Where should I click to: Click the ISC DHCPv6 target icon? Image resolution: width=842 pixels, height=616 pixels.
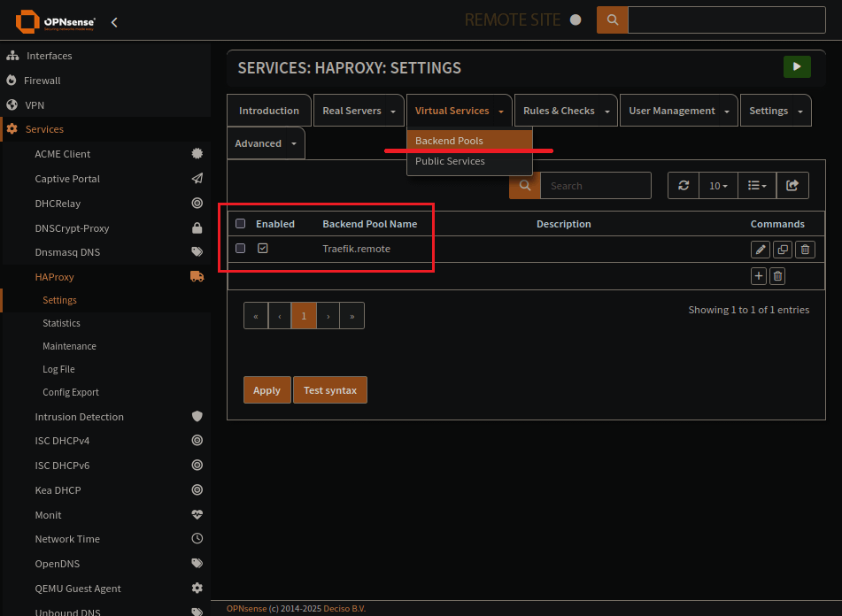coord(197,465)
